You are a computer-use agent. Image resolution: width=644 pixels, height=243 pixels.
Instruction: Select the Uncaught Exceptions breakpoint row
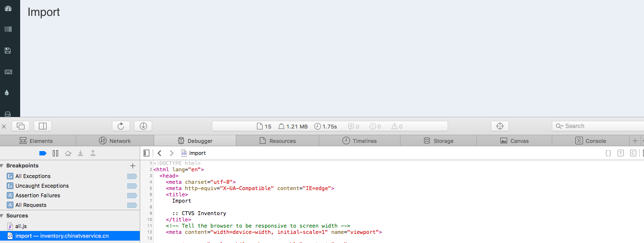[x=70, y=186]
